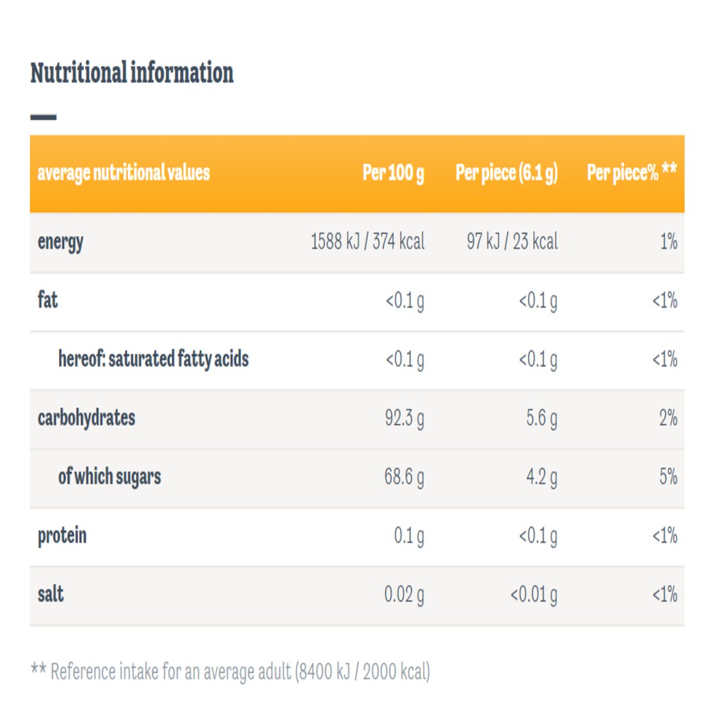
Task: Click the 'Per 100 g' column header
Action: click(393, 173)
